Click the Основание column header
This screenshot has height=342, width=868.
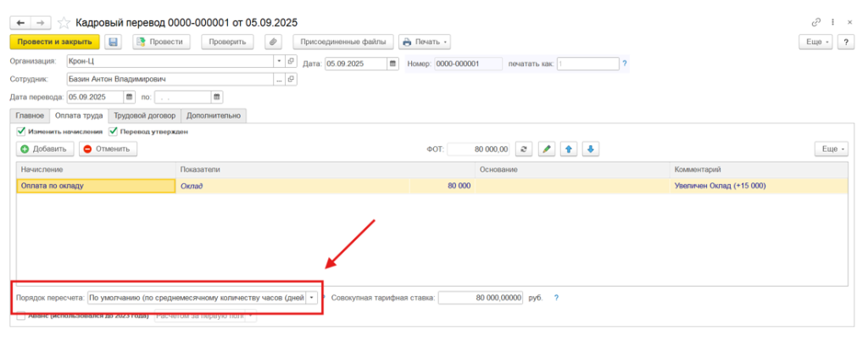pyautogui.click(x=572, y=170)
